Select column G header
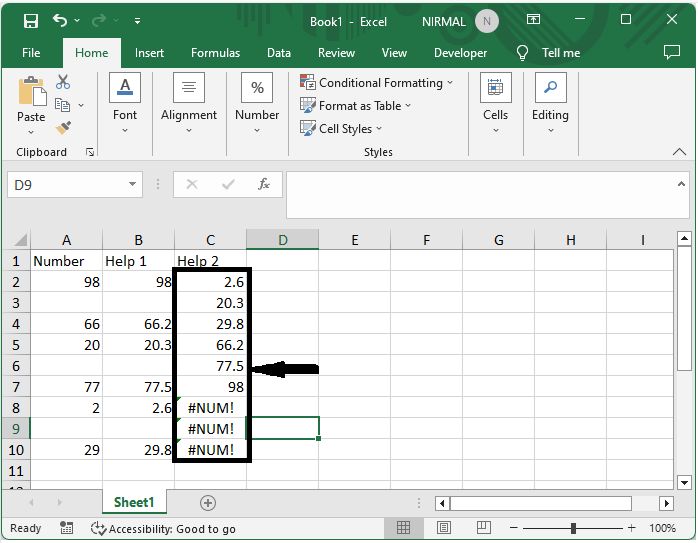The image size is (698, 543). 499,240
